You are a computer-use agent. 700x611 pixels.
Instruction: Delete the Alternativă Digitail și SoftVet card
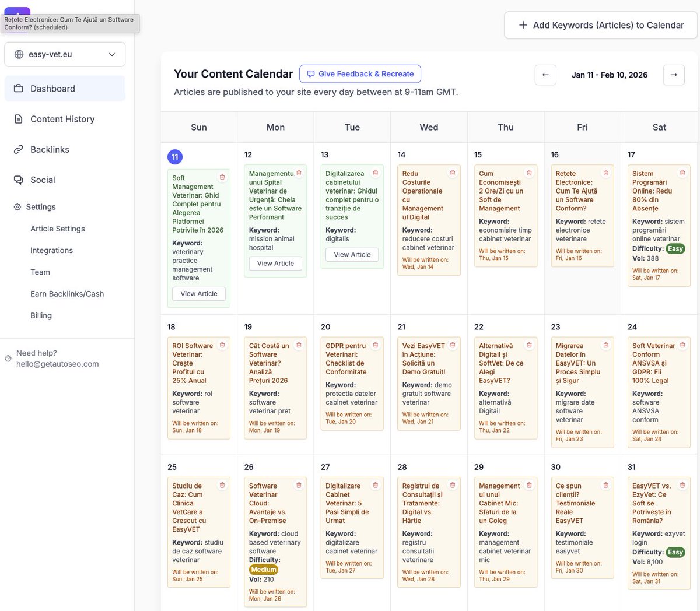(x=529, y=345)
